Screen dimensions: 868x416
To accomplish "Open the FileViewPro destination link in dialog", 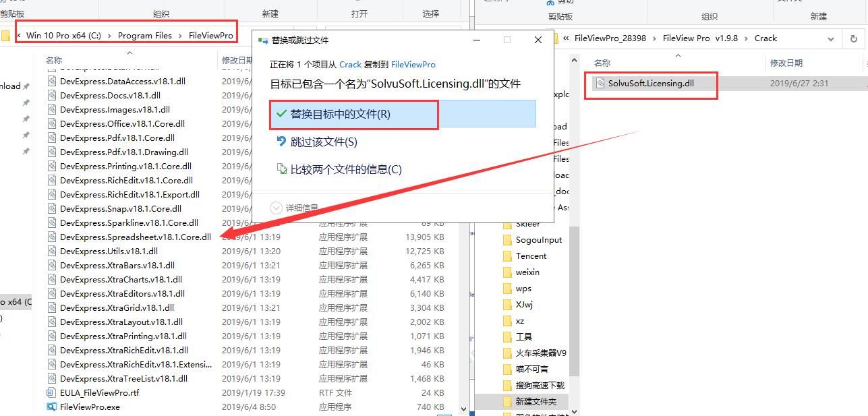I will click(413, 65).
